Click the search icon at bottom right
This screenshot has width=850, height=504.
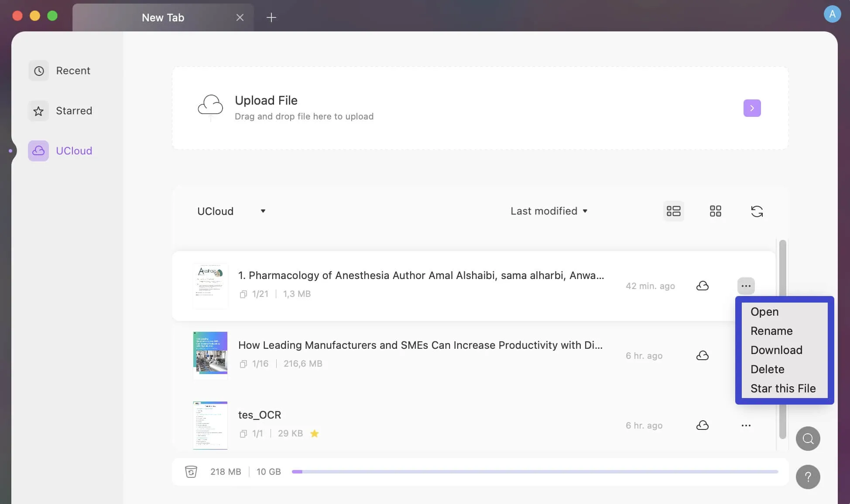[x=808, y=439]
